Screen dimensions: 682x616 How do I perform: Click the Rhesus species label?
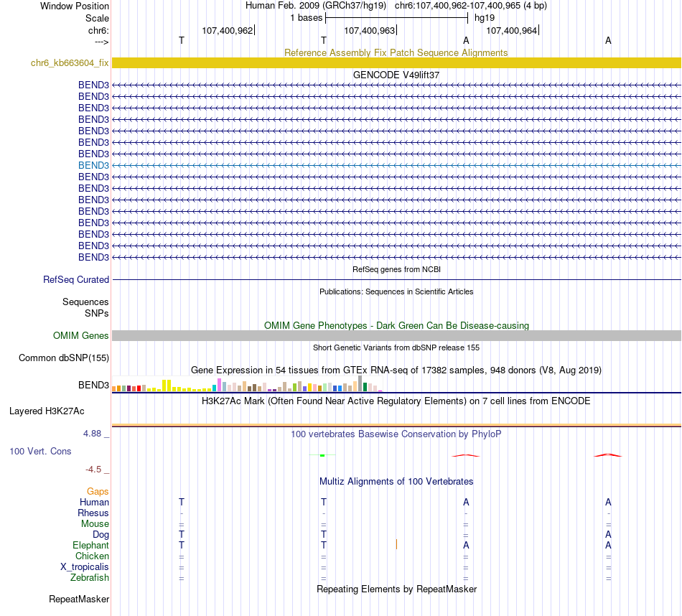click(93, 513)
